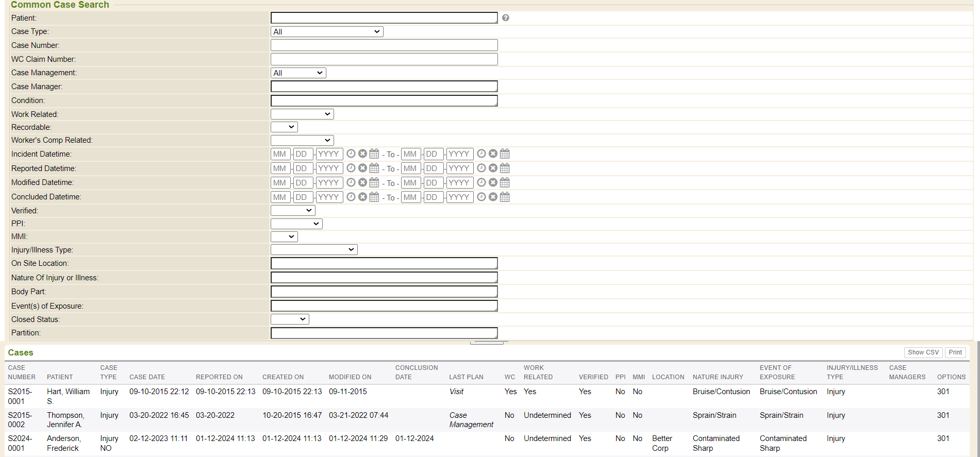Clear the Concluded Datetime start date
The height and width of the screenshot is (457, 980).
click(x=362, y=197)
